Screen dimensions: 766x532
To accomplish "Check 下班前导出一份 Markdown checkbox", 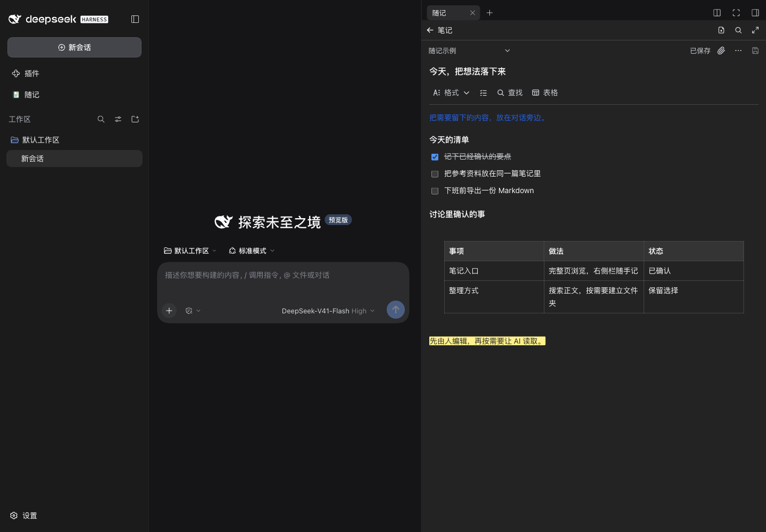I will [435, 191].
